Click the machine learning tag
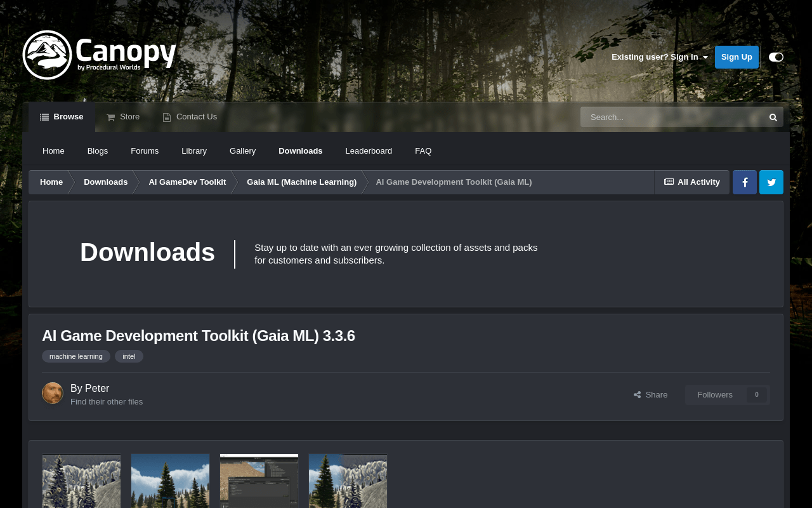Screen dimensions: 812x508 point(76,356)
